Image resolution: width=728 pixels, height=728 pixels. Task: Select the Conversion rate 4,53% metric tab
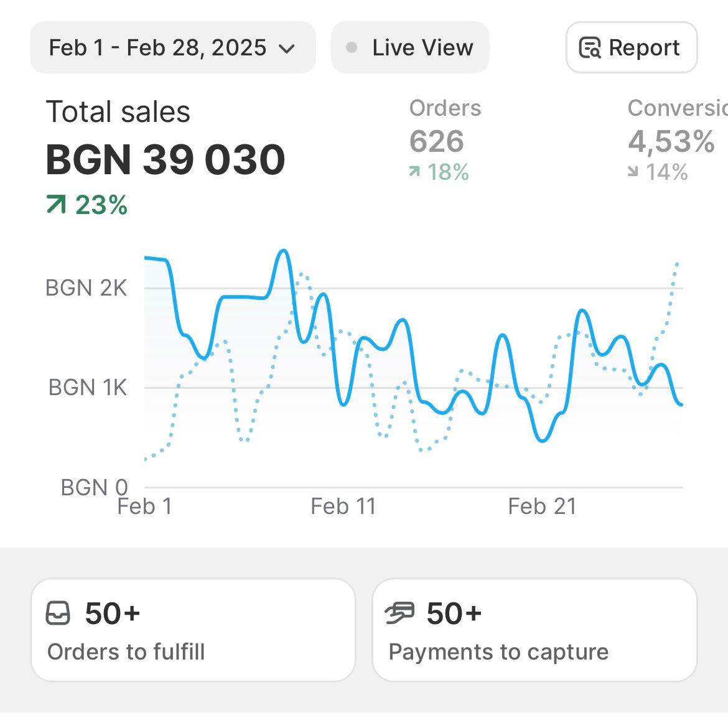click(678, 140)
